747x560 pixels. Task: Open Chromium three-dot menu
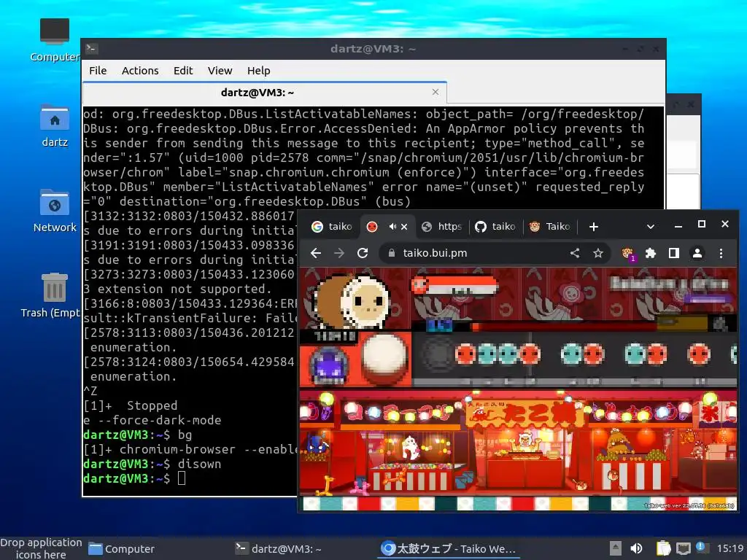(721, 253)
